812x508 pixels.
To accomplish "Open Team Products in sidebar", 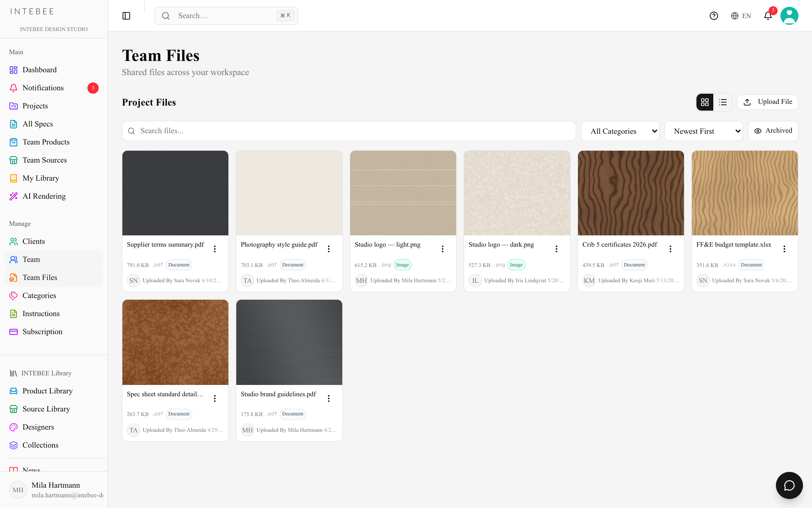I will point(54,142).
